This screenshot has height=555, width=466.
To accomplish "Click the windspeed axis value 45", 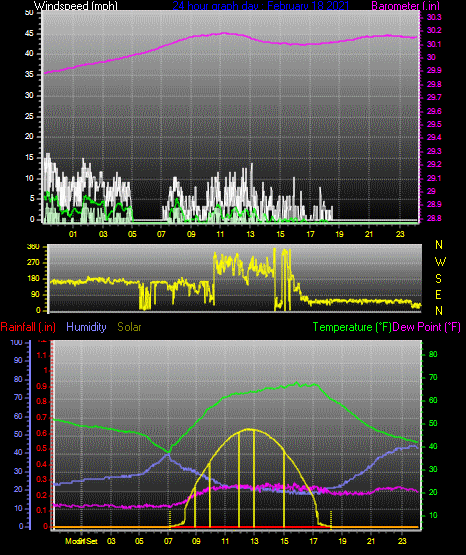I will click(29, 34).
